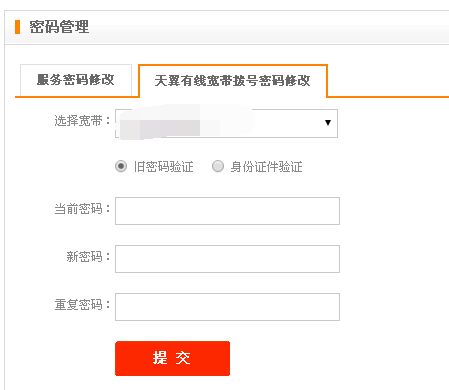This screenshot has height=390, width=449.
Task: Choose the 身份证件验证 radio button
Action: (x=218, y=166)
